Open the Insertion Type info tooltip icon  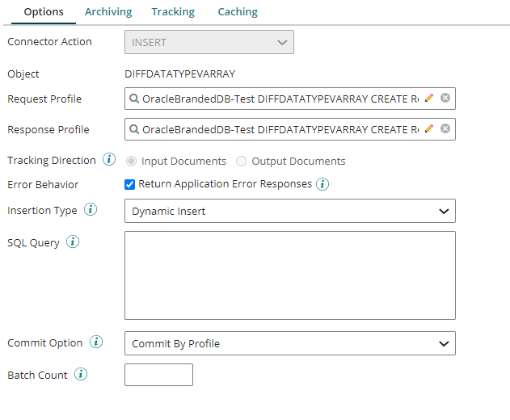tap(91, 210)
